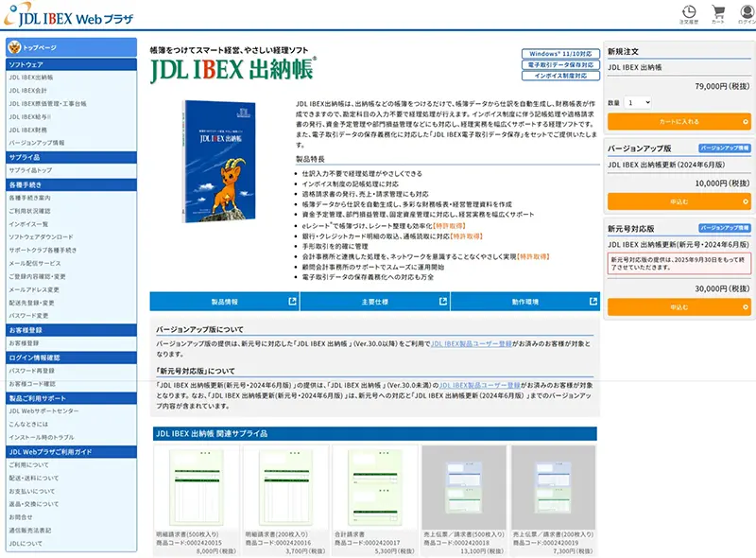Click JDL IBEX製品ユーザー登録 link in 新元号対応版について
This screenshot has width=756, height=558.
click(480, 385)
